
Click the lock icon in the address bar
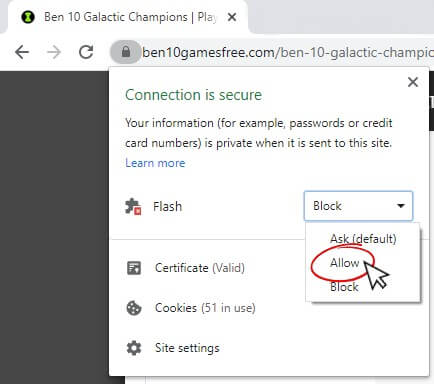pyautogui.click(x=126, y=52)
